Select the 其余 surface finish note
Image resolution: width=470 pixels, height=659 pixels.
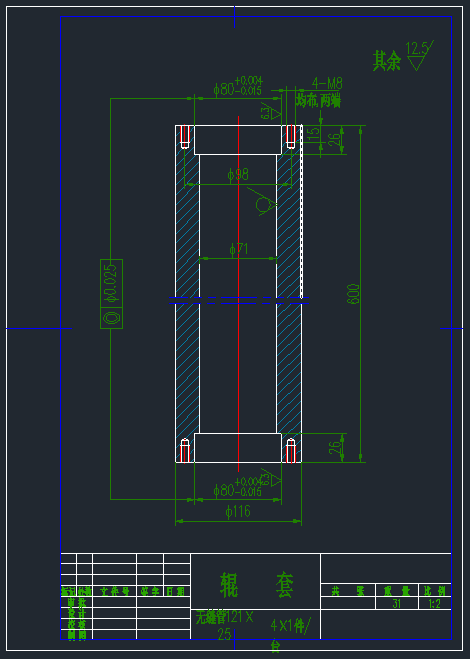387,61
